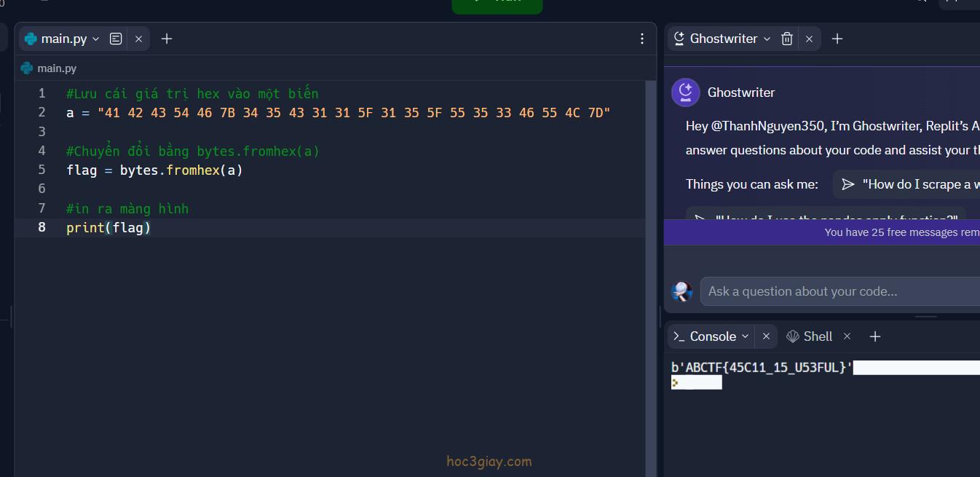Expand the Console tab dropdown chevron
This screenshot has height=477, width=980.
745,336
